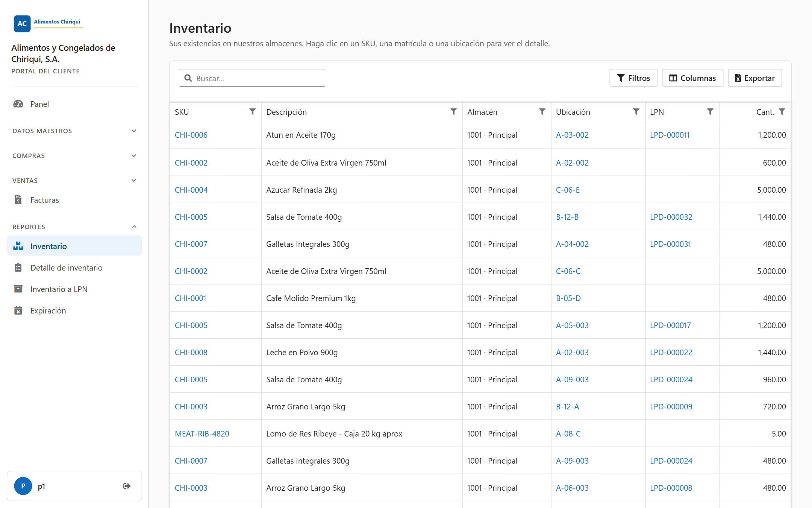Open LPN link LPD-000017
Image resolution: width=812 pixels, height=508 pixels.
coord(670,325)
